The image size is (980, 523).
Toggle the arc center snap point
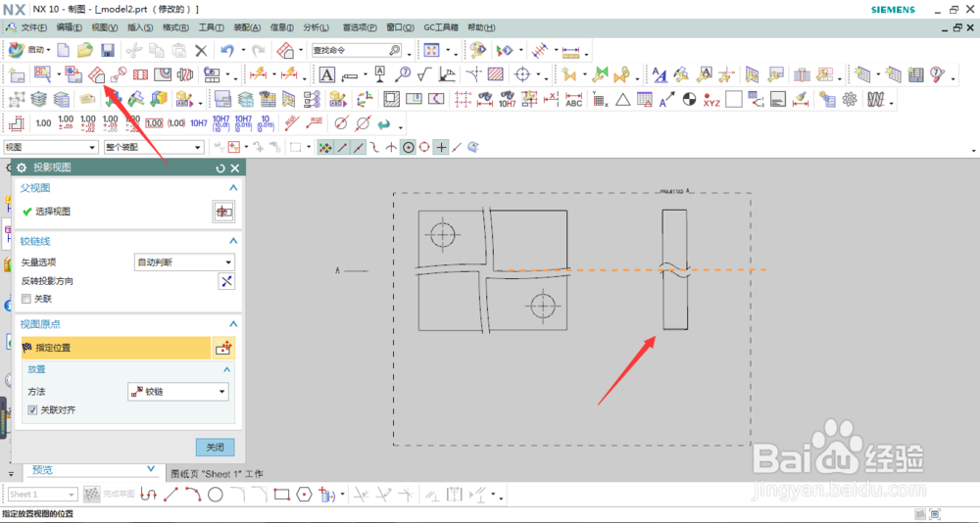pos(408,148)
